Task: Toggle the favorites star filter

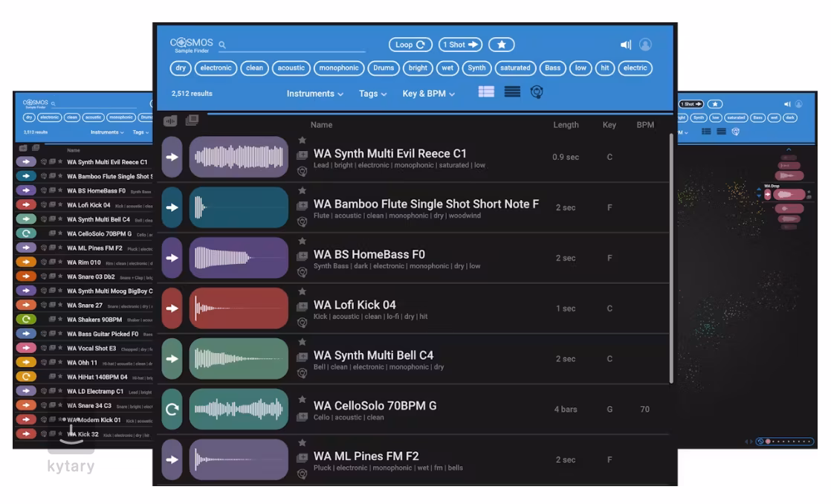Action: click(x=502, y=45)
